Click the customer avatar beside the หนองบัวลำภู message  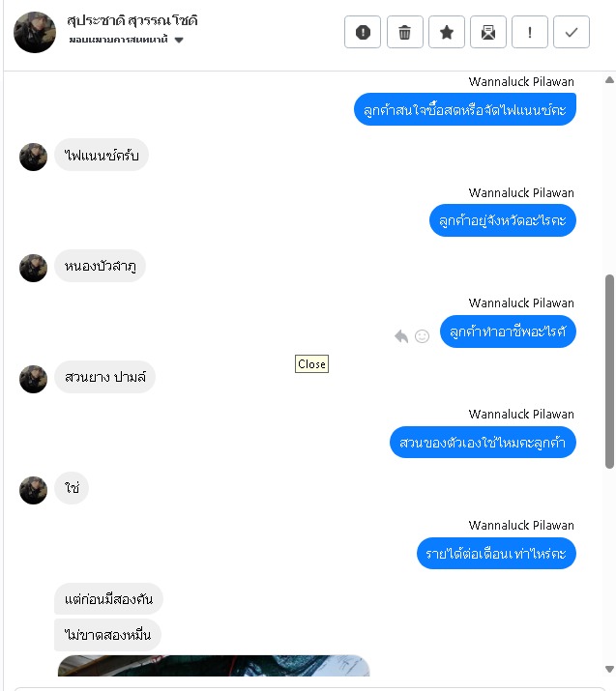click(33, 268)
